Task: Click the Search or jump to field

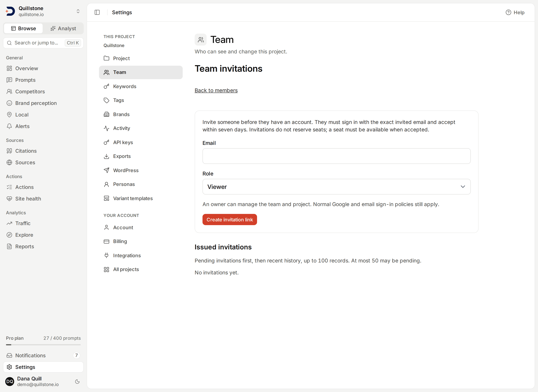Action: [43, 43]
